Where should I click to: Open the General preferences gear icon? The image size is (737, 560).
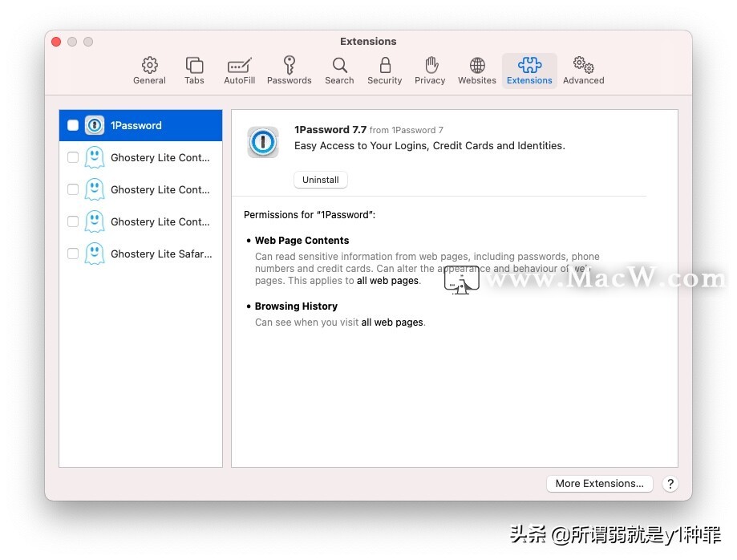tap(149, 71)
